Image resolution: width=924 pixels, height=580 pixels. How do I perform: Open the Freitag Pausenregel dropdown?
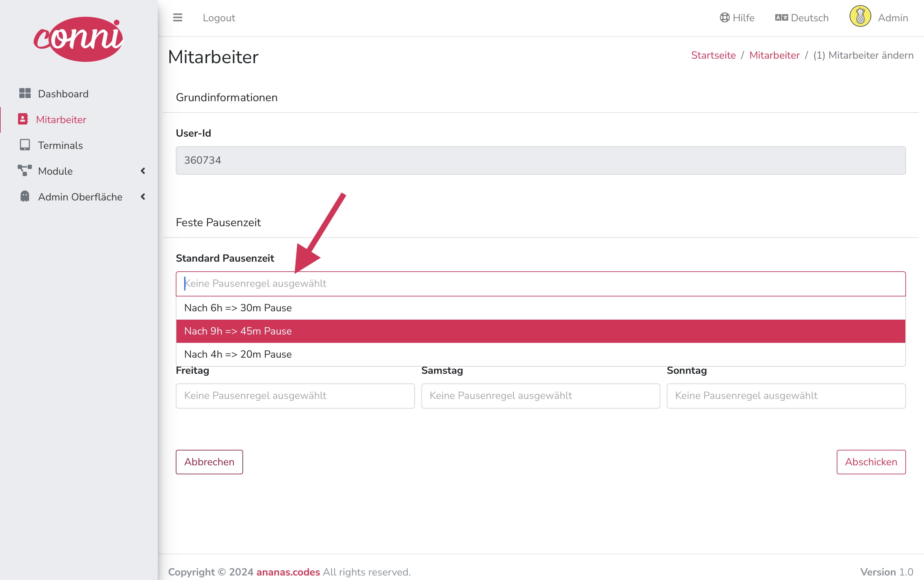295,395
